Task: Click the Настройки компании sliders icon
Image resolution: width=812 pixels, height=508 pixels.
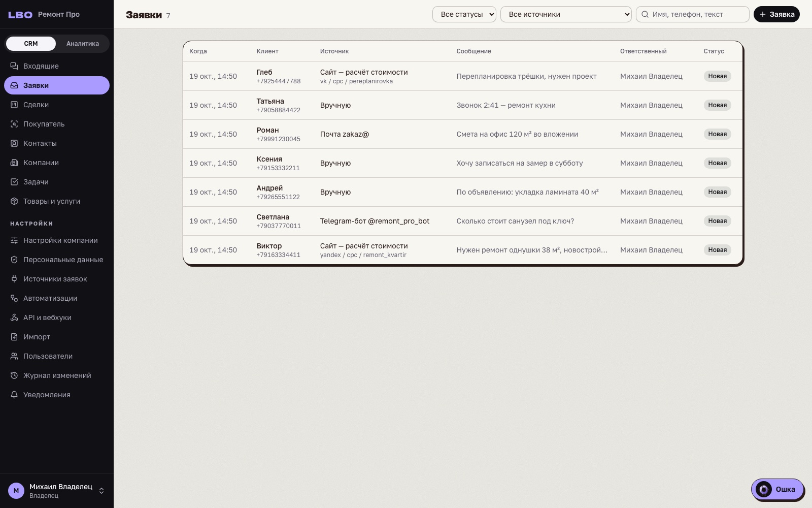Action: (x=14, y=240)
